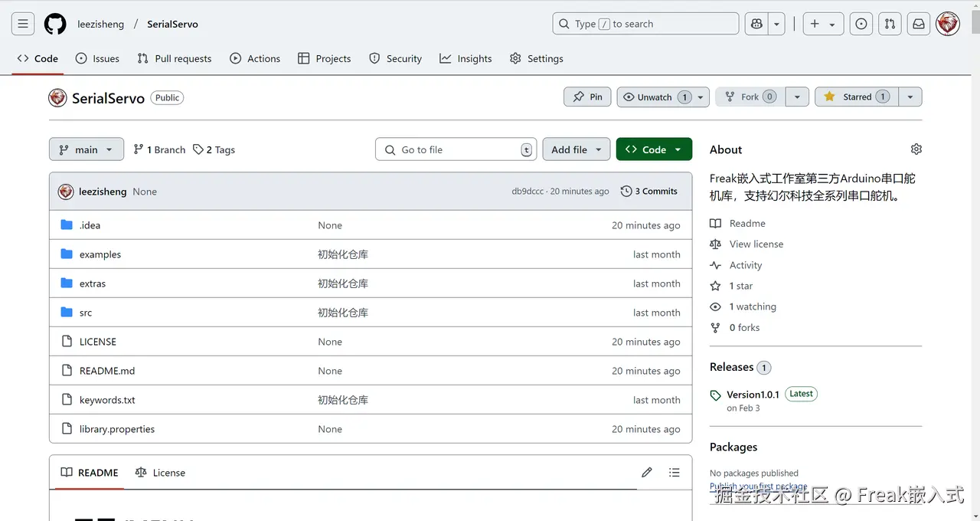Open Copilot chat icon

pyautogui.click(x=757, y=24)
